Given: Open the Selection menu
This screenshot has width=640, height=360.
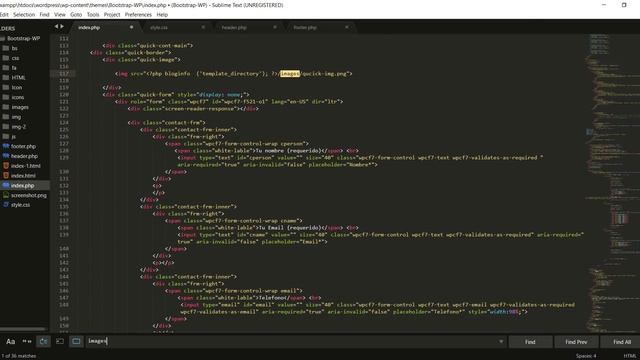Looking at the screenshot, I should tap(24, 15).
